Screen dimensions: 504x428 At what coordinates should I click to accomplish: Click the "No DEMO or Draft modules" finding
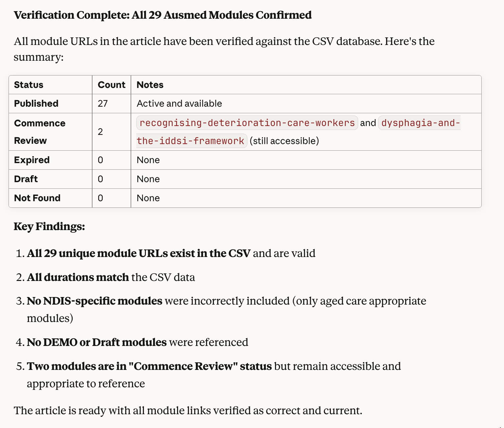[97, 342]
